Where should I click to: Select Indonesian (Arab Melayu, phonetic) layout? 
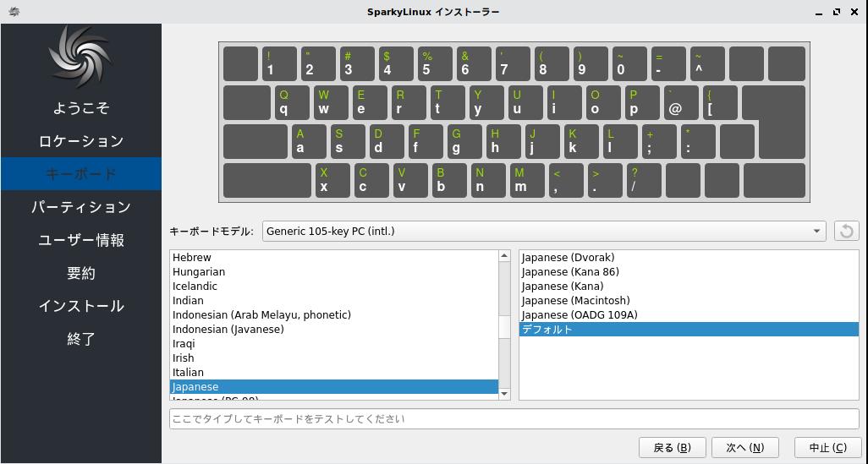coord(334,314)
